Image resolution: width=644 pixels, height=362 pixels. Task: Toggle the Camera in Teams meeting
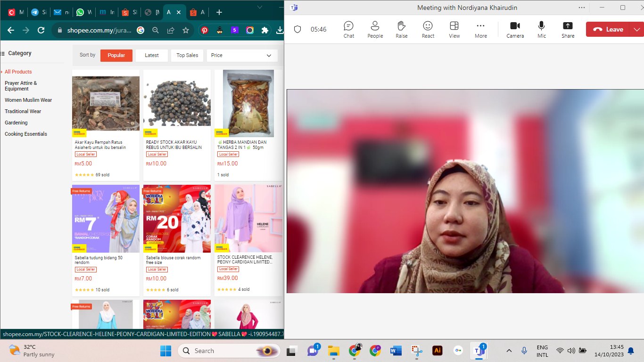pyautogui.click(x=515, y=29)
